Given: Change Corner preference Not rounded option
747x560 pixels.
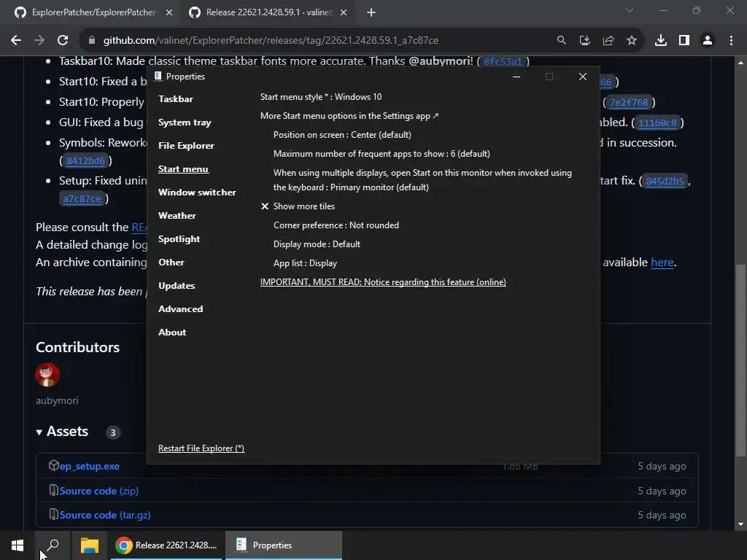Looking at the screenshot, I should point(336,225).
